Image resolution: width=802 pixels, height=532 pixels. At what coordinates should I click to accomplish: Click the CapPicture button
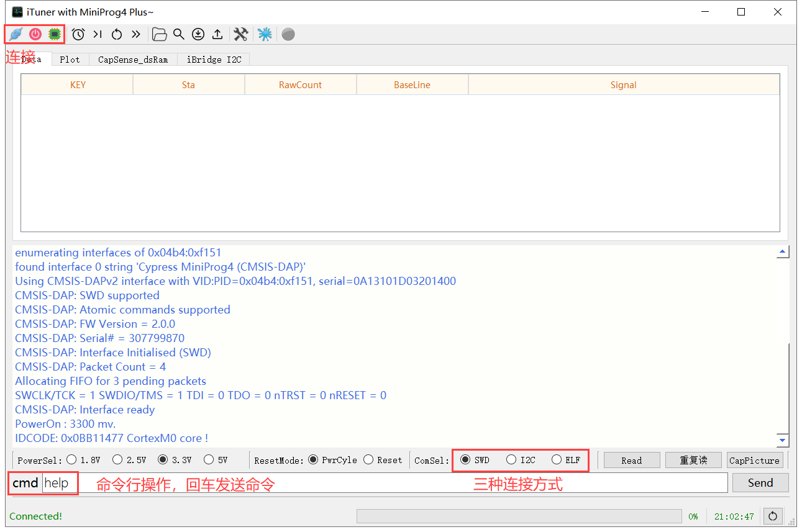(x=754, y=460)
